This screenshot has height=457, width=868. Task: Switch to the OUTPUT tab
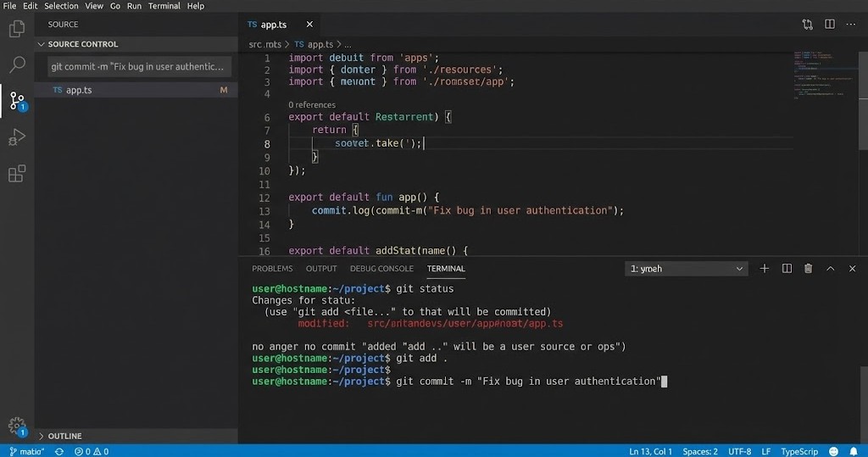click(x=321, y=269)
